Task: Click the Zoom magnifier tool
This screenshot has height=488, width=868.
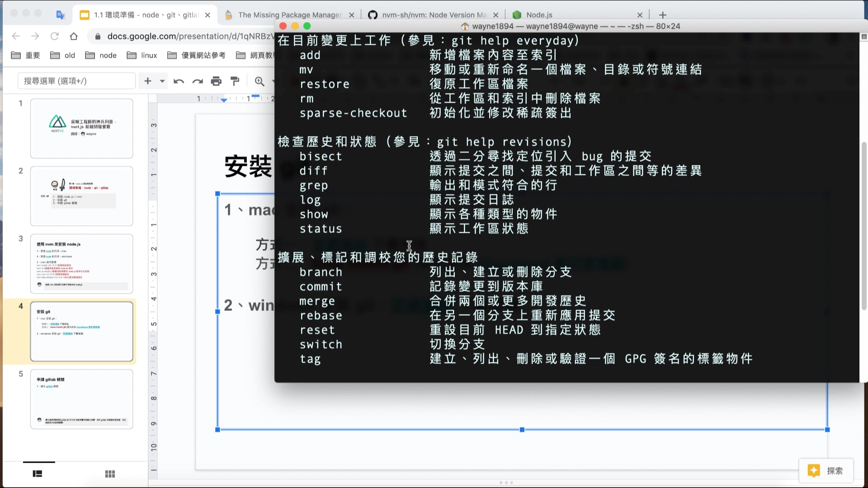Action: pyautogui.click(x=259, y=80)
